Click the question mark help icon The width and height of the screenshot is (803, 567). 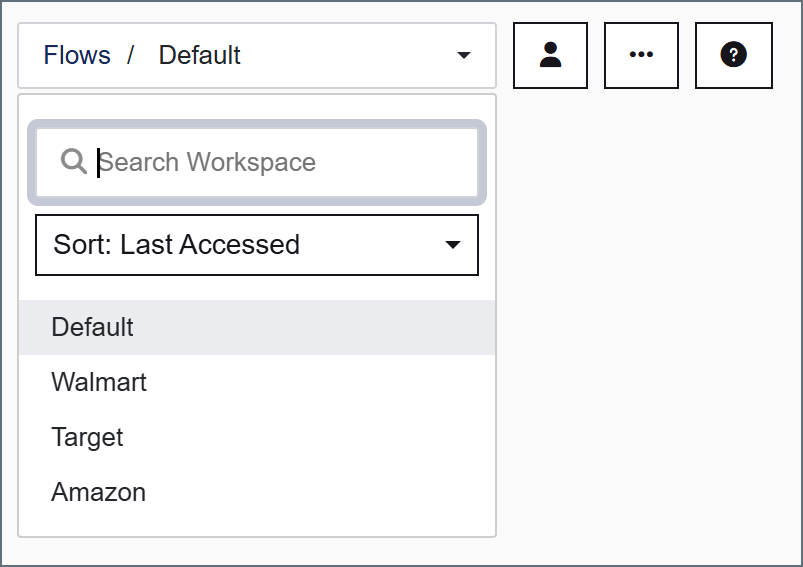[x=733, y=55]
